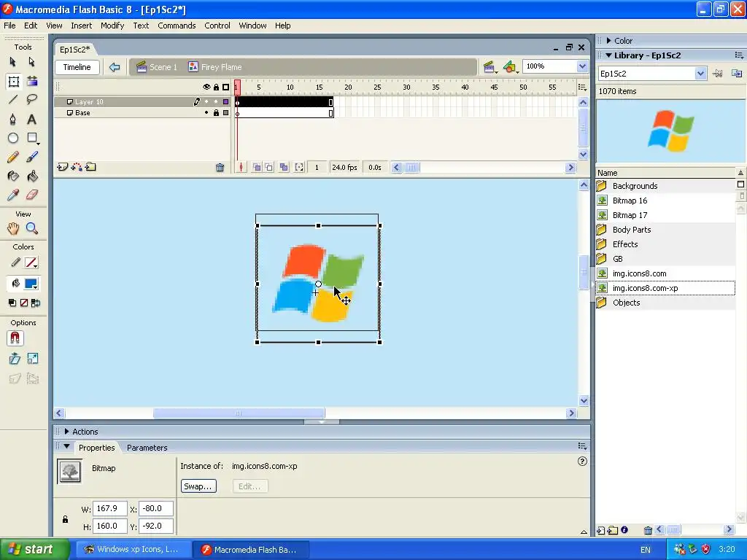This screenshot has height=560, width=747.
Task: Go to Scene 1 in edit bar
Action: coord(157,67)
